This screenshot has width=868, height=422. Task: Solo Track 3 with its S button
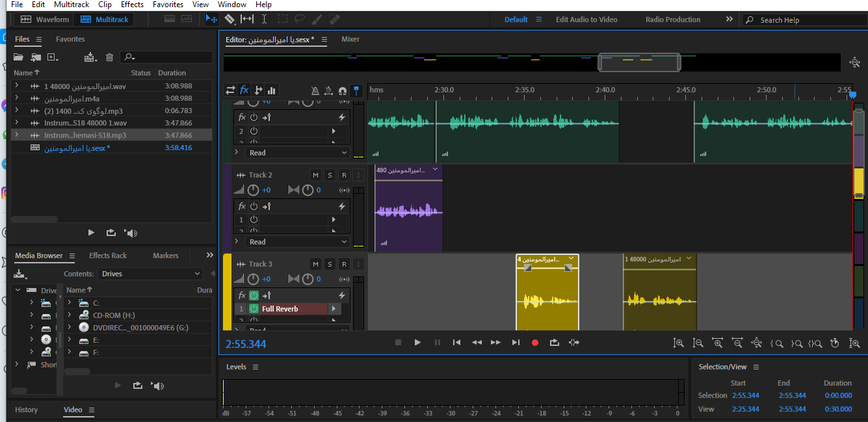pyautogui.click(x=330, y=264)
